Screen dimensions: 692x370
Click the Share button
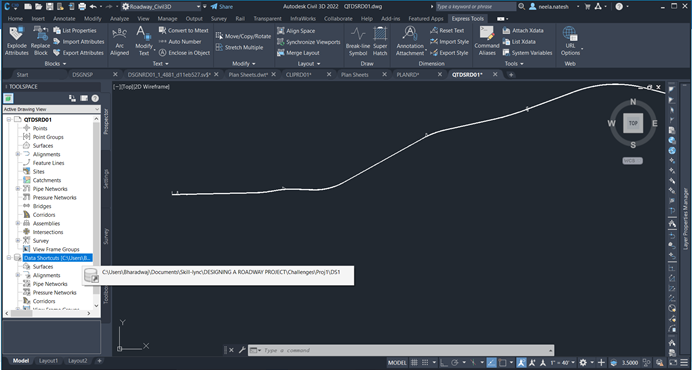pyautogui.click(x=222, y=7)
